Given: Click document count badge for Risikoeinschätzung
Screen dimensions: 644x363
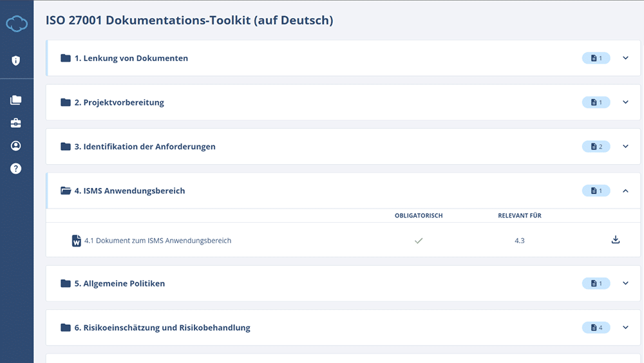Looking at the screenshot, I should (x=596, y=328).
